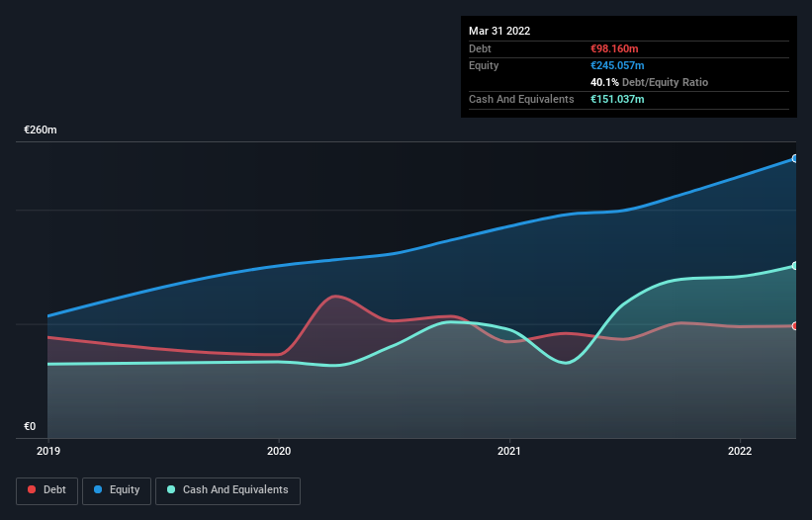Click the Equity row label in tooltip
Viewport: 812px width, 520px height.
pos(484,65)
